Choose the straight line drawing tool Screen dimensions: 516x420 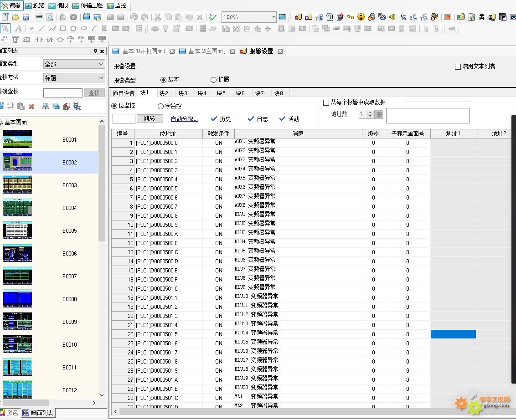(42, 29)
